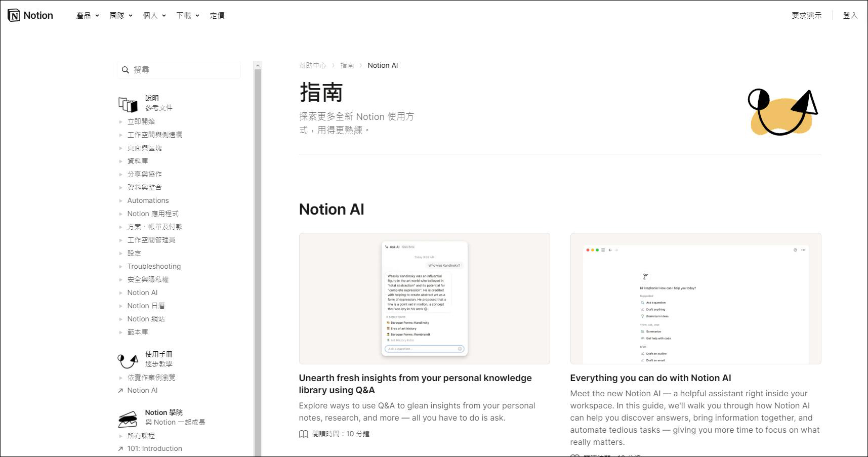The height and width of the screenshot is (457, 868).
Task: Open the 團隊 dropdown menu
Action: tap(121, 16)
